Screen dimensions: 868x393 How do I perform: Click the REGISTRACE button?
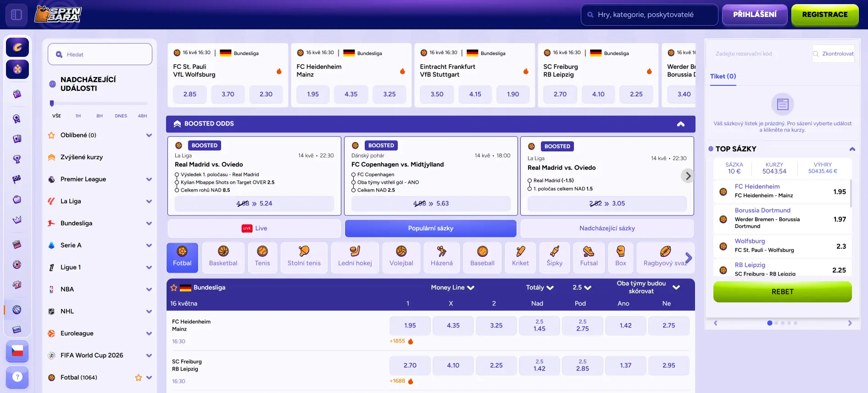(825, 15)
